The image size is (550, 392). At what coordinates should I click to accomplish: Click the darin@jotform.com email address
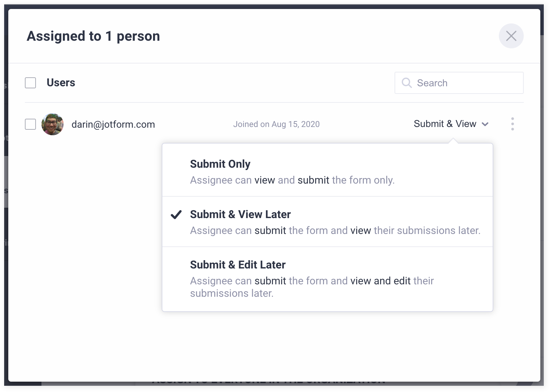coord(113,124)
